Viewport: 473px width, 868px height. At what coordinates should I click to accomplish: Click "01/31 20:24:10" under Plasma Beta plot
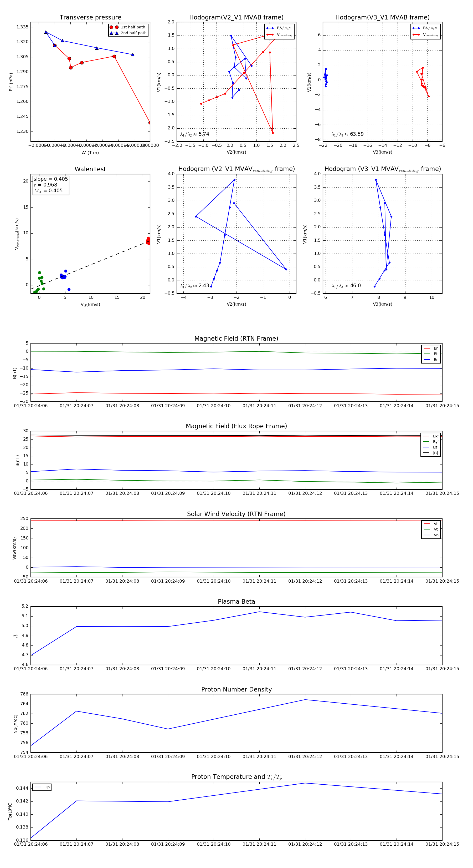click(213, 669)
